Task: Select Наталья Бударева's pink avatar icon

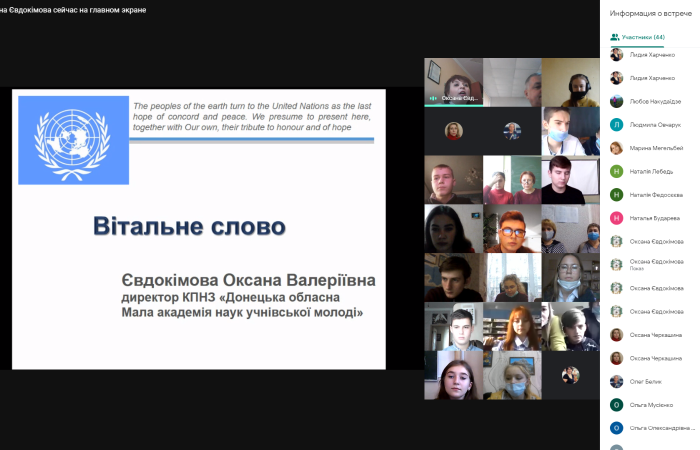Action: click(617, 217)
